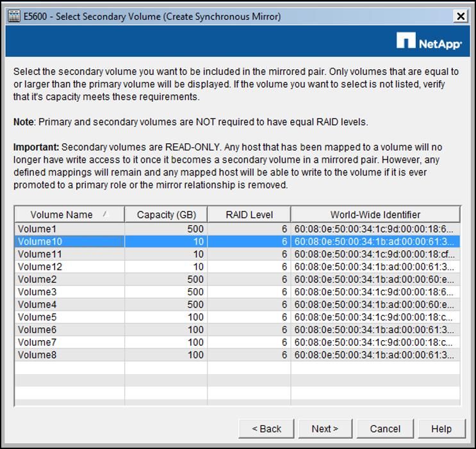
Task: Click the 500 capacity cell of Volume3
Action: (x=166, y=292)
